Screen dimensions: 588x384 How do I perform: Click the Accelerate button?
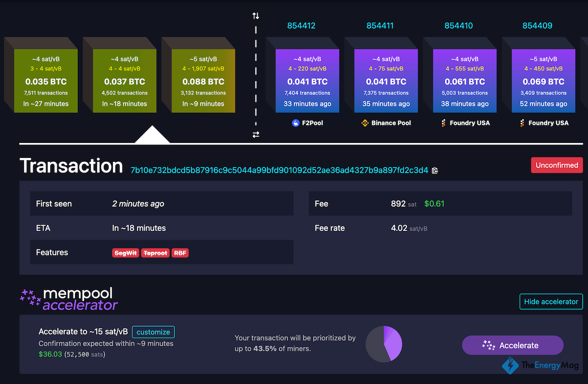513,345
